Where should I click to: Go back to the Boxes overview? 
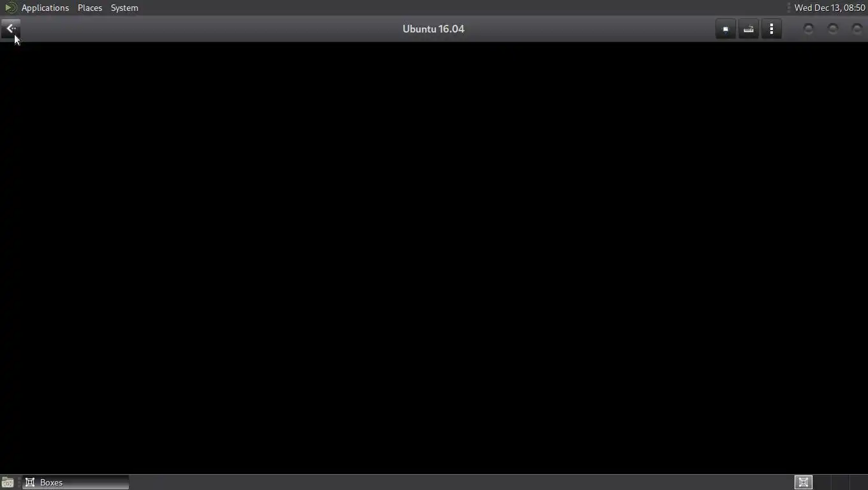click(x=11, y=29)
